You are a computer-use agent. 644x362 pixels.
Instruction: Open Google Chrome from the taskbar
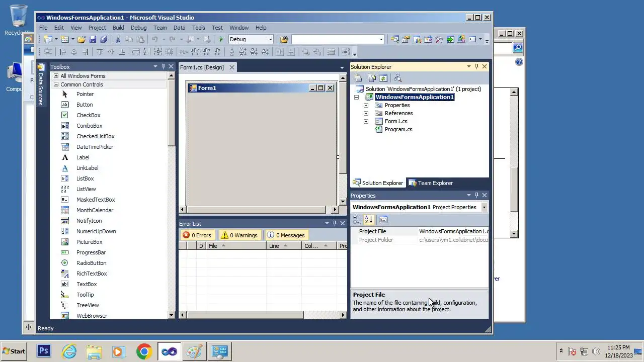click(x=144, y=351)
